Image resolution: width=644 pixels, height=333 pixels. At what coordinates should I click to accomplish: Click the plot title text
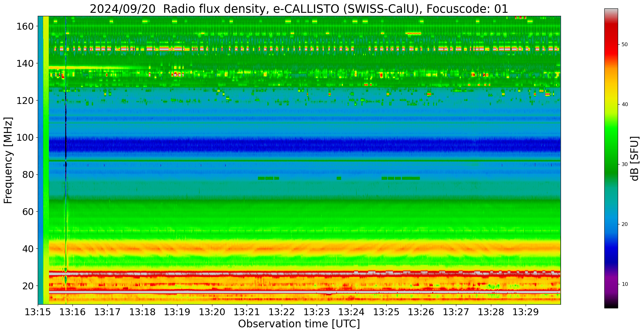(x=299, y=9)
